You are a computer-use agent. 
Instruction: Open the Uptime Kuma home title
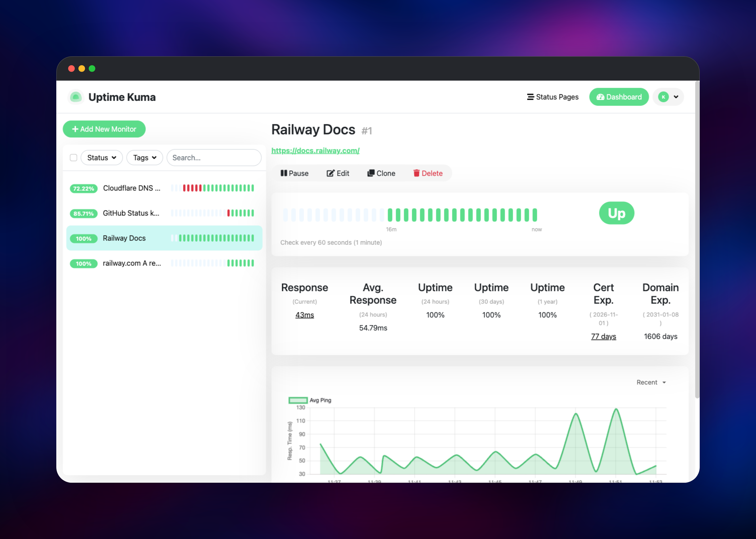pos(122,97)
